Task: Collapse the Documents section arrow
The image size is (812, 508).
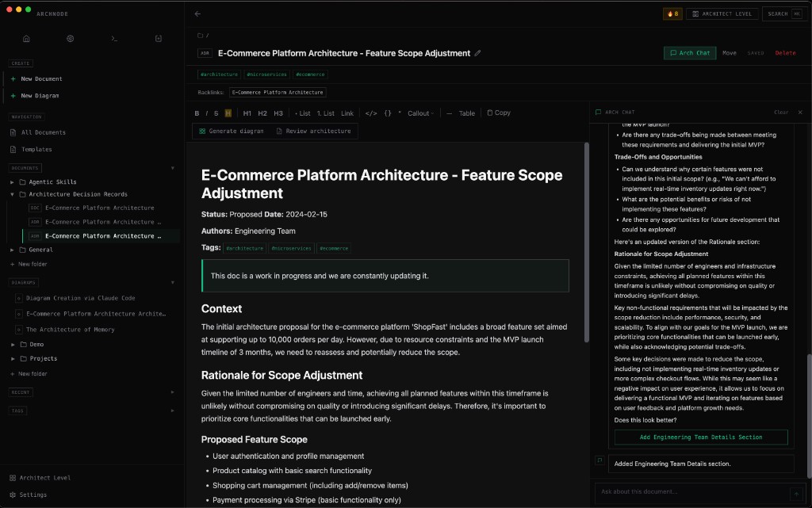Action: pos(172,168)
